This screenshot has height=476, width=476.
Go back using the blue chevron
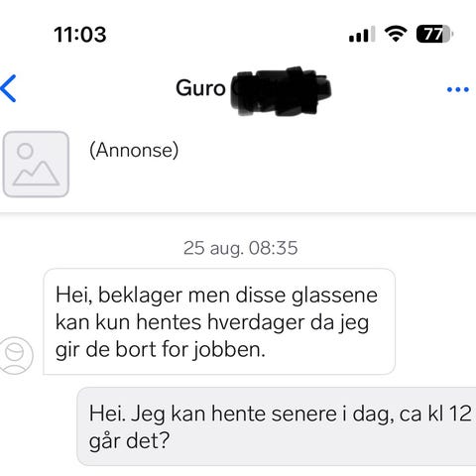coord(8,88)
